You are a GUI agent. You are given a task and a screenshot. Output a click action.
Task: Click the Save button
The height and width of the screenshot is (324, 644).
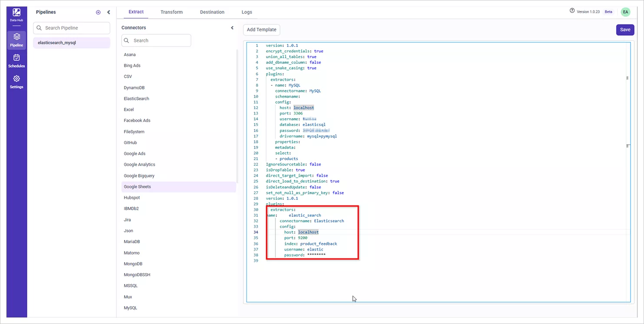[x=625, y=30]
